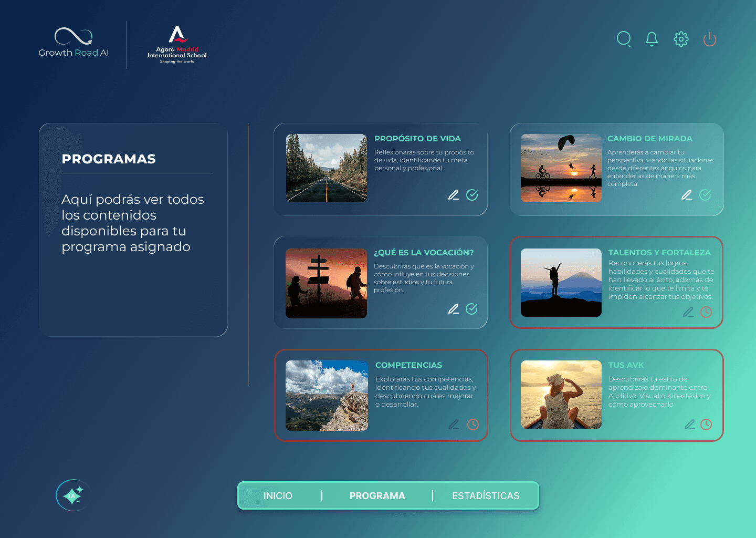Pending clock icon on Tus AVK card

pos(706,425)
